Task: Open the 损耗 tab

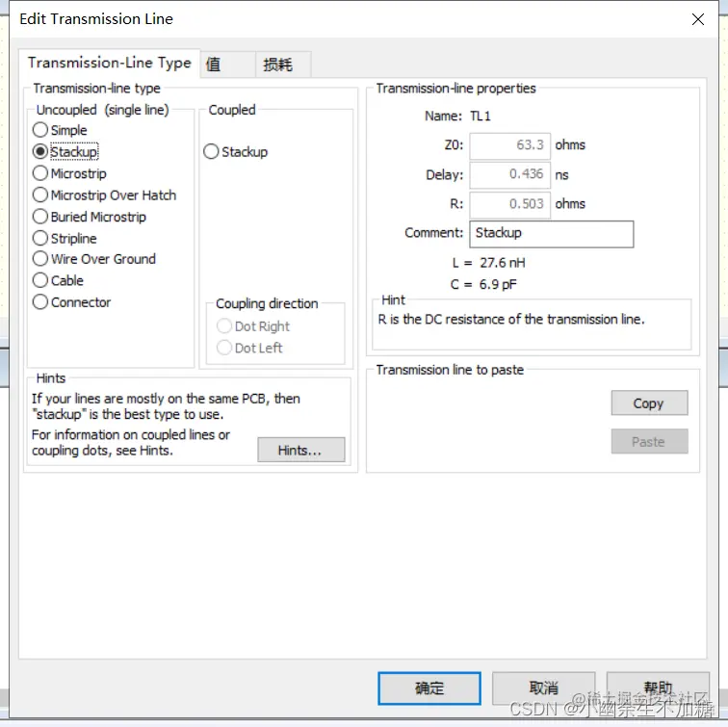Action: [283, 65]
